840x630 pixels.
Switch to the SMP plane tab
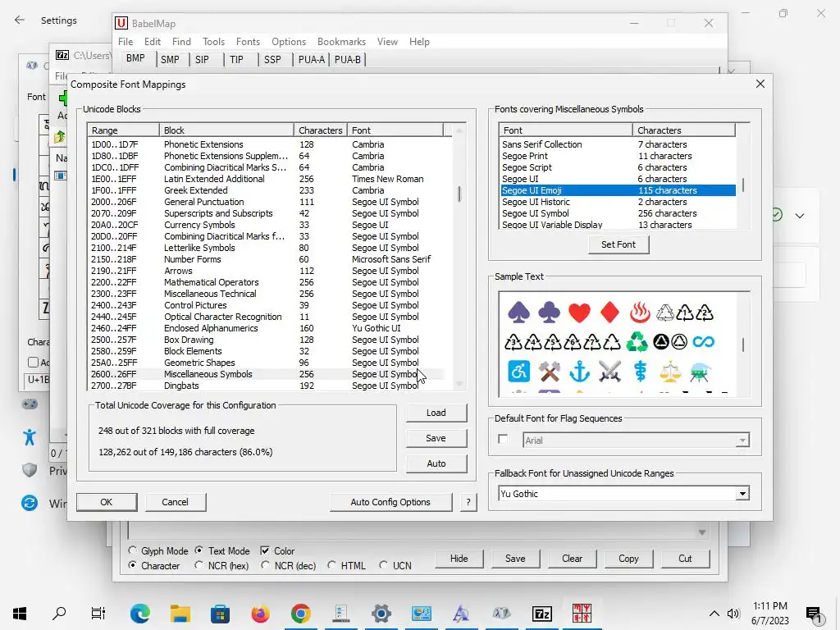point(170,59)
